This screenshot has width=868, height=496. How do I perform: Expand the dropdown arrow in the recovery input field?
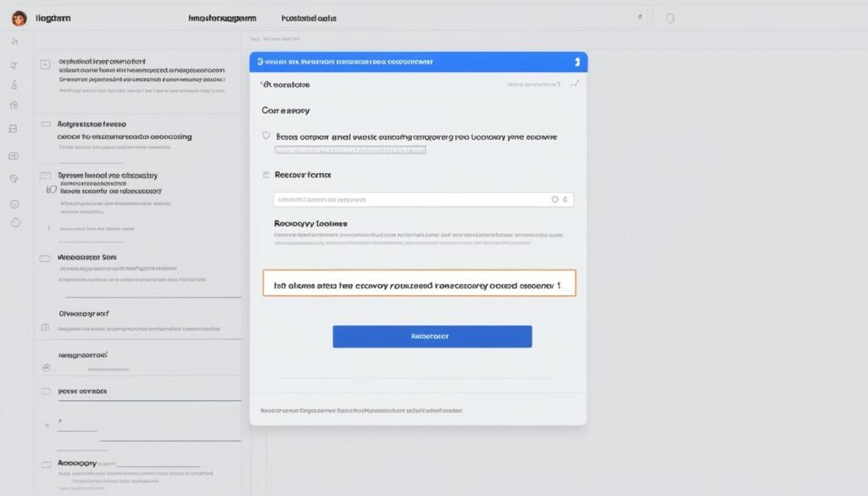tap(565, 199)
